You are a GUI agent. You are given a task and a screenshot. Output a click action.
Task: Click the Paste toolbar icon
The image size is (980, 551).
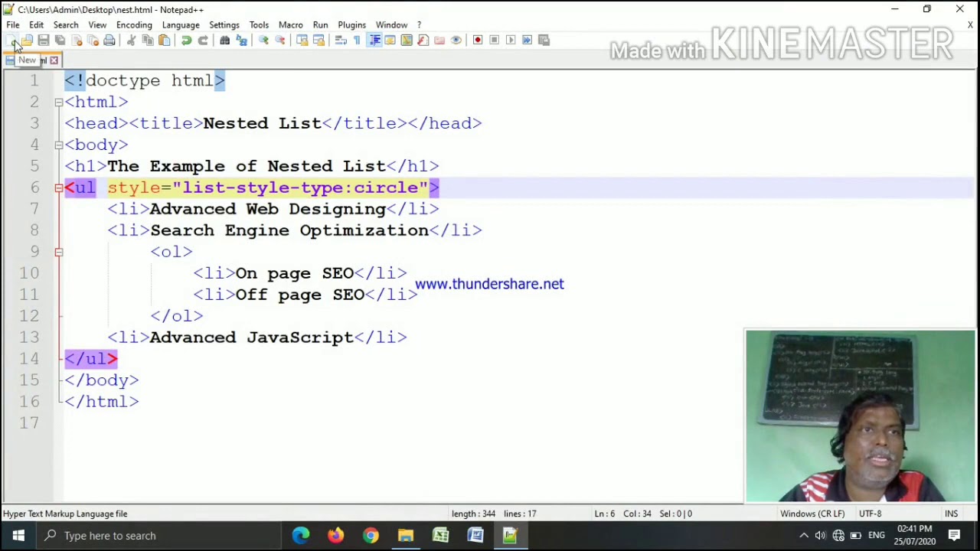164,40
